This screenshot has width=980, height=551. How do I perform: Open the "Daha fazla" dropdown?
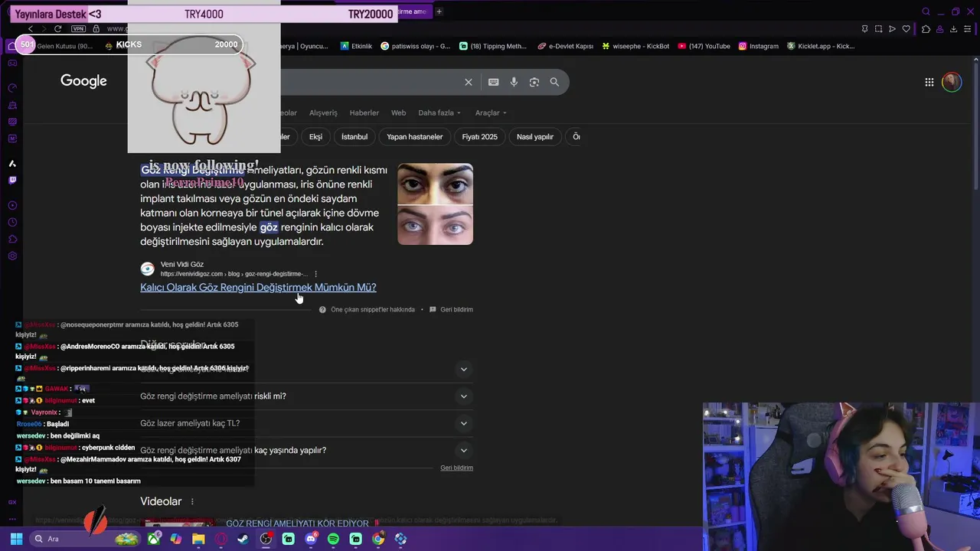tap(439, 112)
